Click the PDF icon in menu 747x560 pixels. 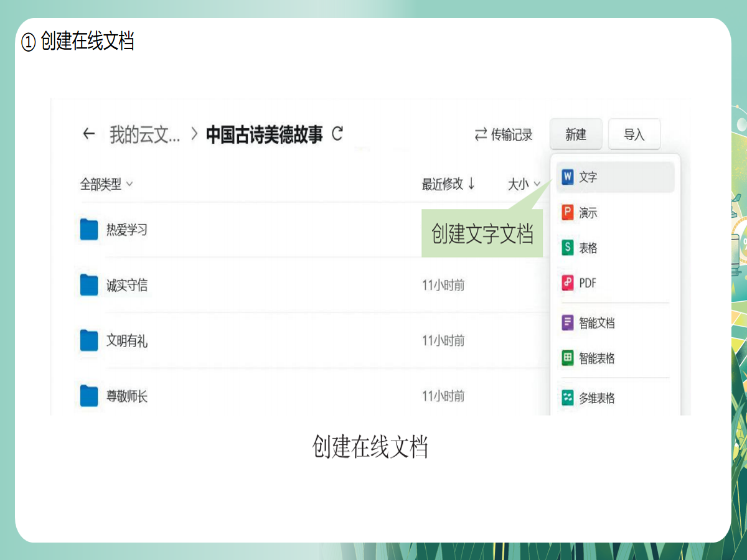point(567,283)
